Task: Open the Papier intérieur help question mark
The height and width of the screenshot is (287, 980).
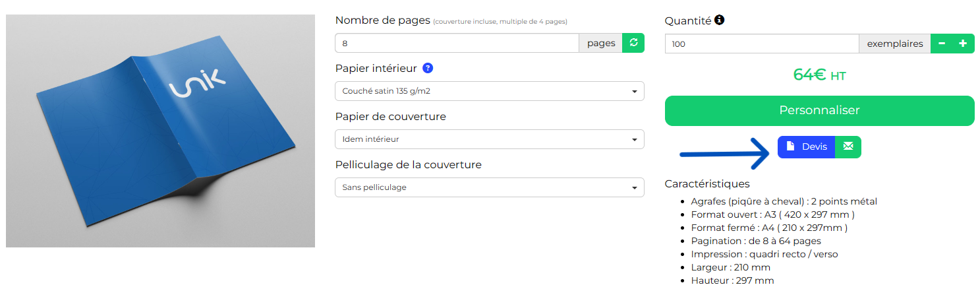Action: [x=428, y=68]
